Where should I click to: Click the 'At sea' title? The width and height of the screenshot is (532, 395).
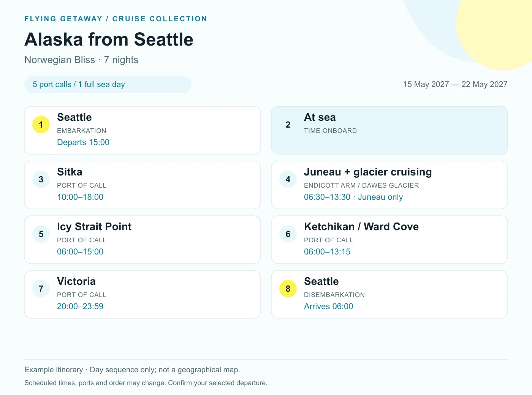320,117
